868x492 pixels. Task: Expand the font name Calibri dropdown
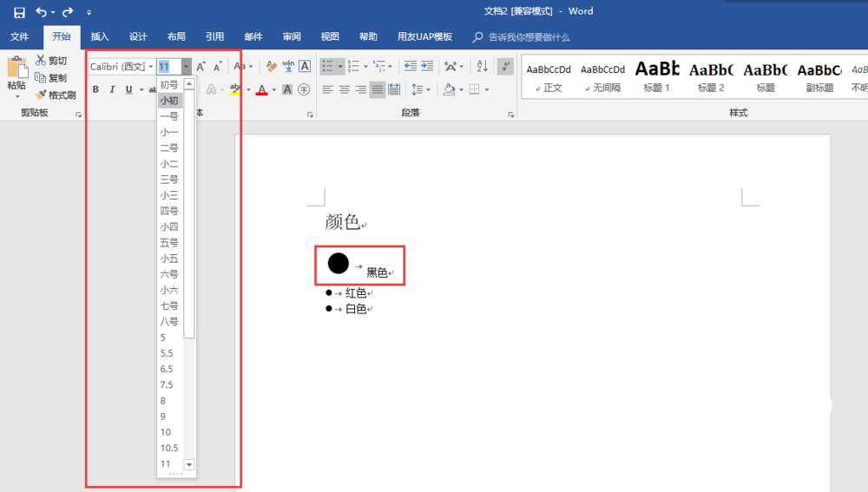click(150, 67)
